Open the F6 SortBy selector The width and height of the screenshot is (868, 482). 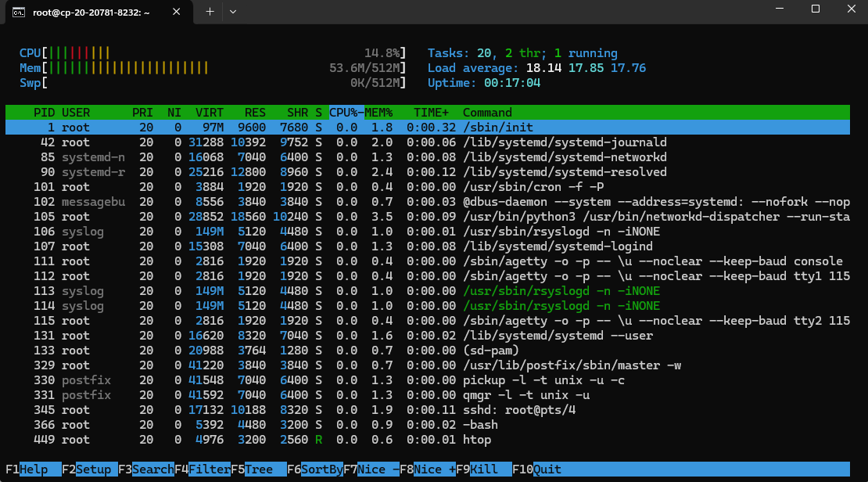[x=315, y=469]
